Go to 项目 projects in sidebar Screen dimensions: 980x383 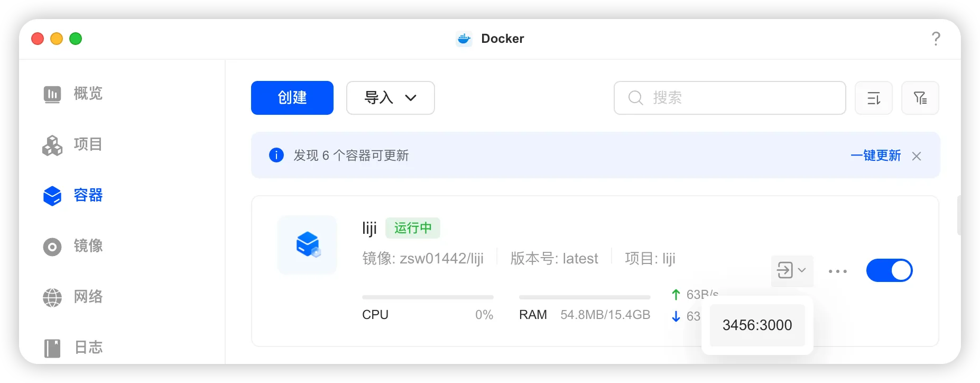click(x=73, y=144)
